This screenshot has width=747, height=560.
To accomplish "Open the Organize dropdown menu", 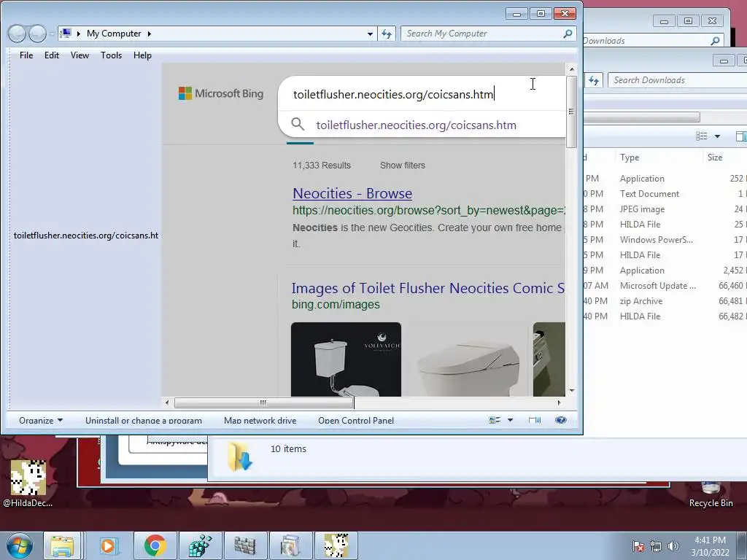I will tap(41, 420).
